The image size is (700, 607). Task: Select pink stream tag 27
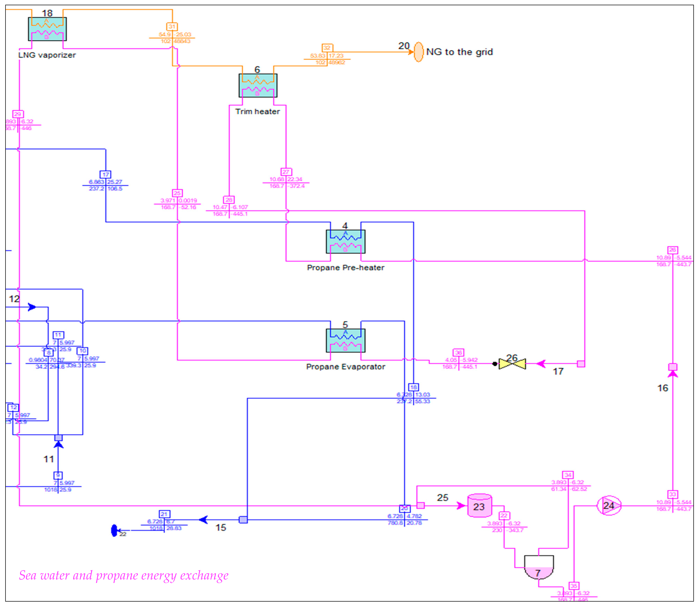(x=286, y=172)
